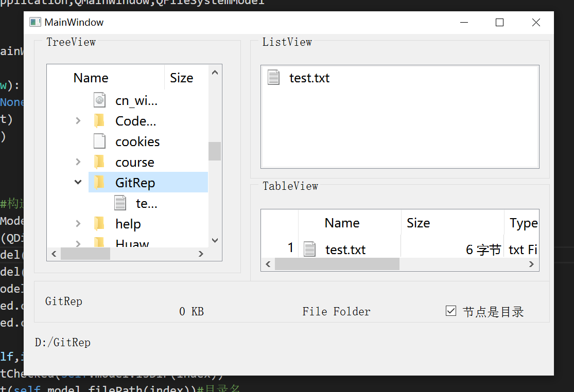
Task: Expand the Code... folder node
Action: click(x=78, y=121)
